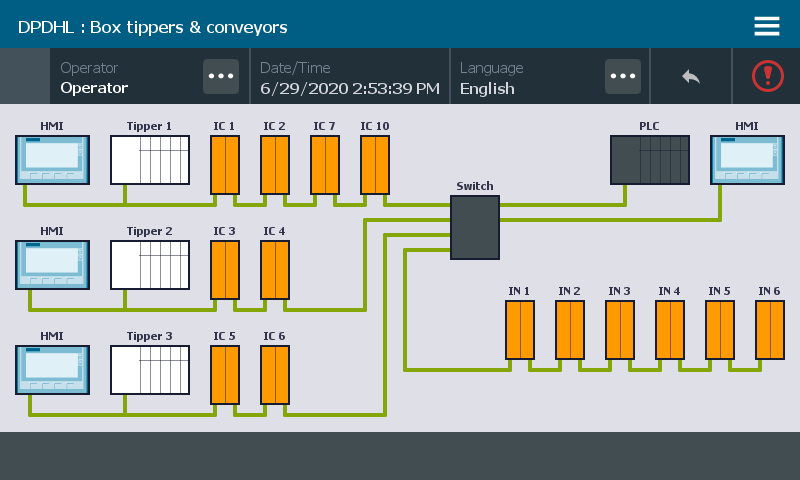This screenshot has width=800, height=480.
Task: Click the Operator user name field
Action: click(x=125, y=78)
